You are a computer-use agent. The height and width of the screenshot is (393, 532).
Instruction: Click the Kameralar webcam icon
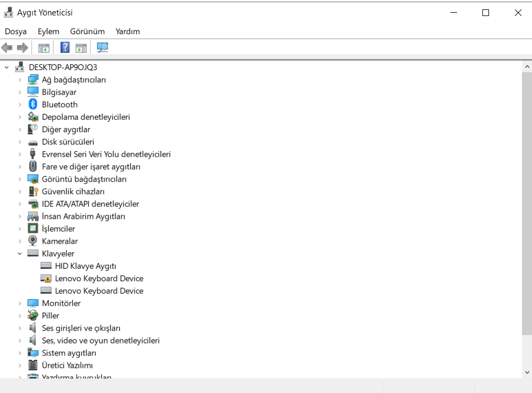(x=33, y=241)
